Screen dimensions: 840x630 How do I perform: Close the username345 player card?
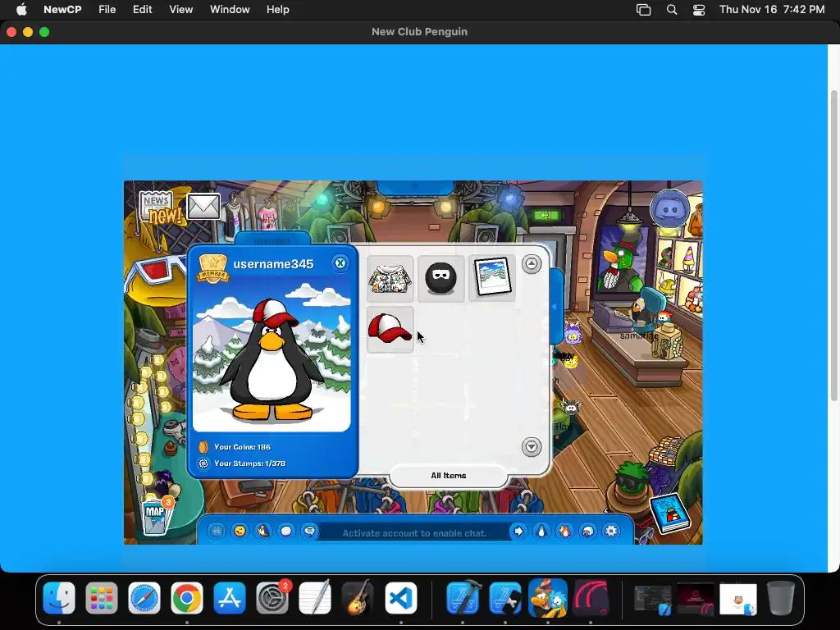pos(340,263)
